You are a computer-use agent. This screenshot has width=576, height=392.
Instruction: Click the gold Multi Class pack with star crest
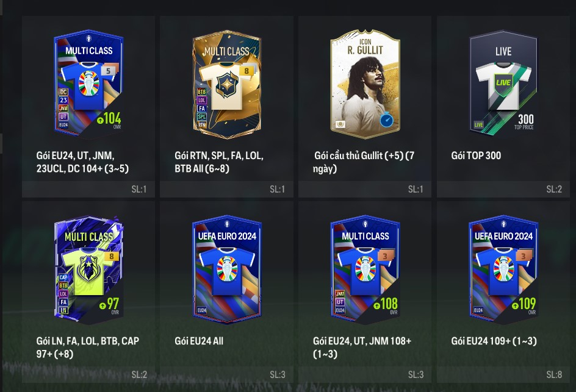coord(226,84)
